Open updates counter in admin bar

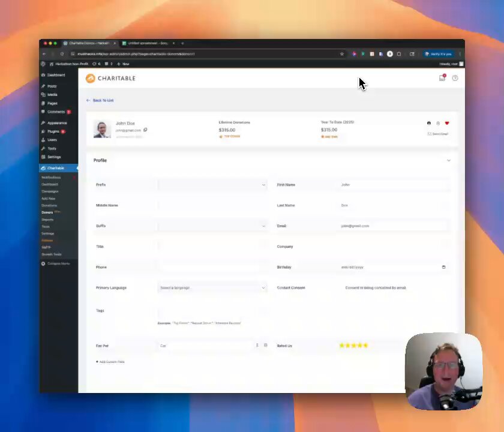coord(97,64)
